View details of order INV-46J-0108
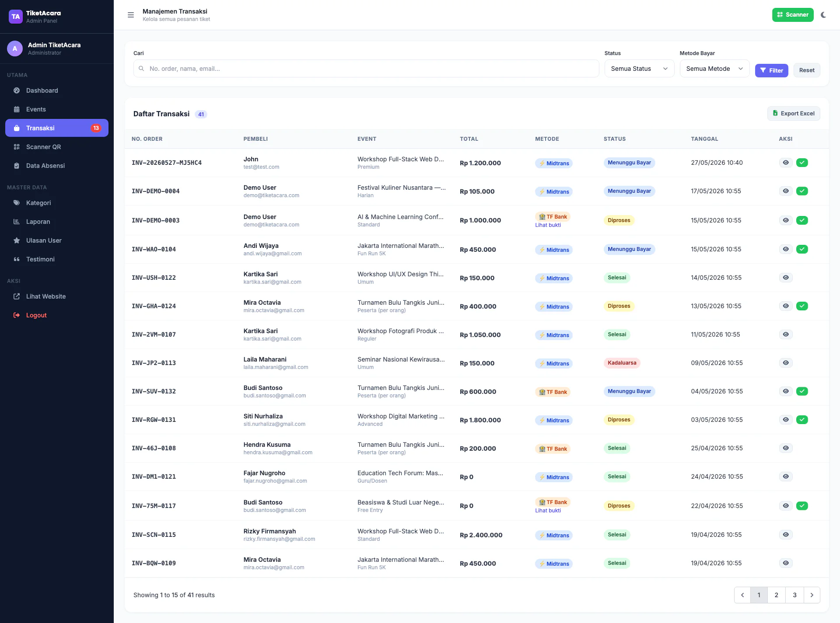This screenshot has height=623, width=840. tap(786, 448)
